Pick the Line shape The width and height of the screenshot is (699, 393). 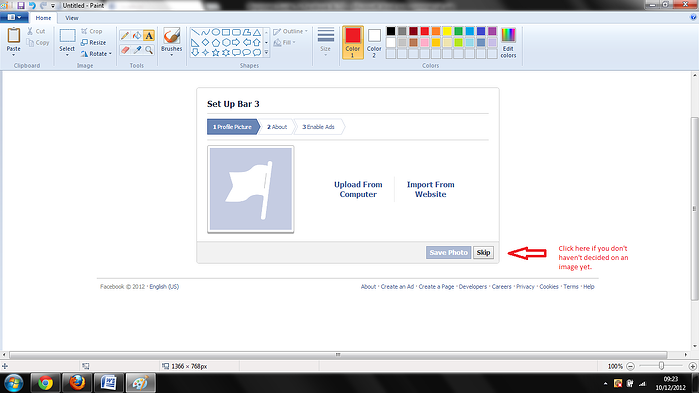tap(195, 33)
